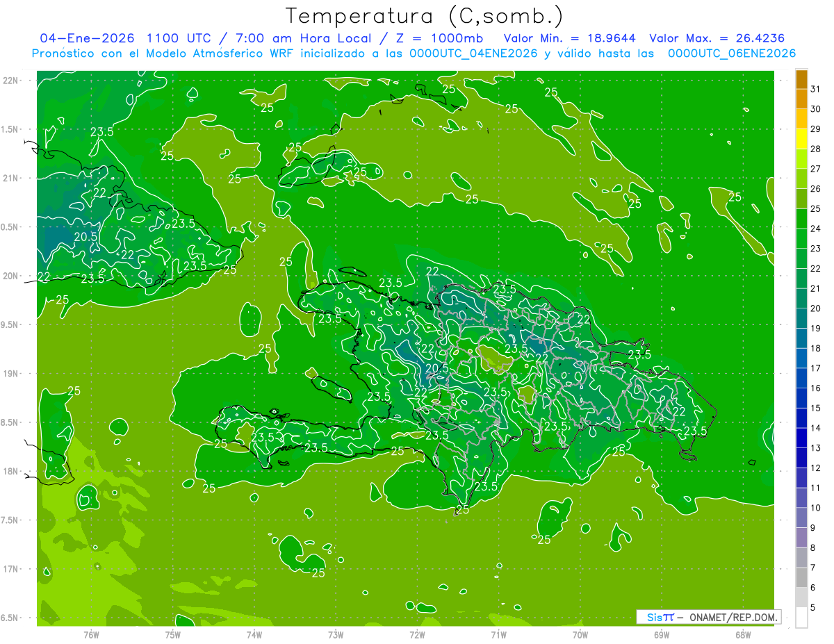Click the '69W' longitude axis label

coord(662,635)
